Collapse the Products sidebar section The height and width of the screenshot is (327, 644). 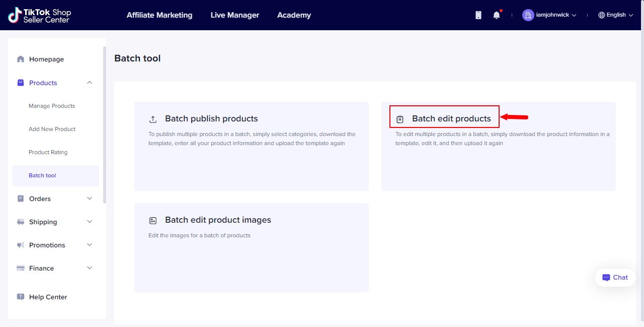click(90, 83)
